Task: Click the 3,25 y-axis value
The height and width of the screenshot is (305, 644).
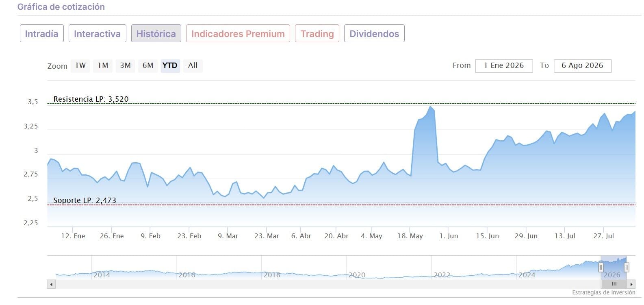Action: click(31, 126)
